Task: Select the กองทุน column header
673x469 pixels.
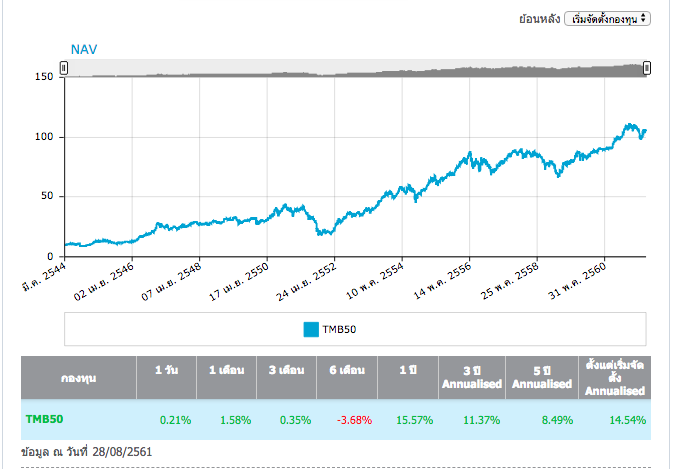Action: 78,377
